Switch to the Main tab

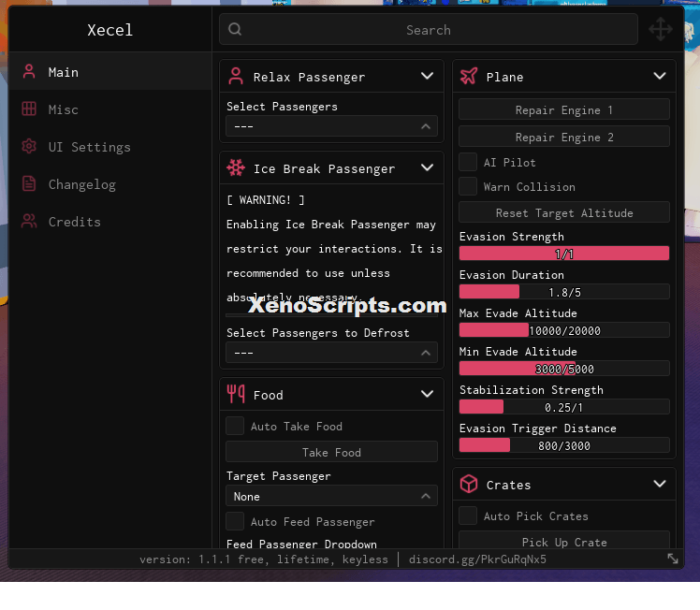click(109, 72)
